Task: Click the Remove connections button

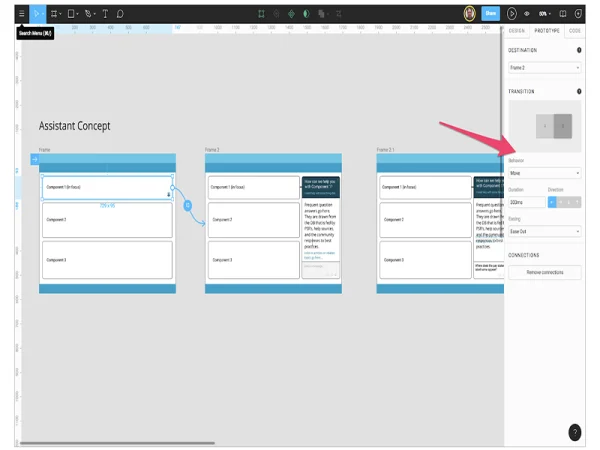Action: click(x=545, y=272)
